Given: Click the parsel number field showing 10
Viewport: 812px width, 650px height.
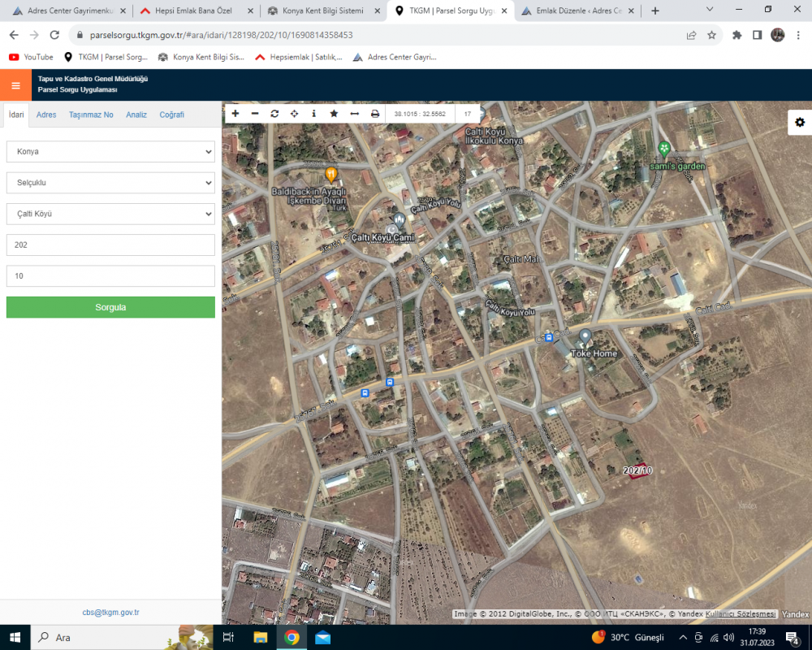Looking at the screenshot, I should pyautogui.click(x=110, y=275).
